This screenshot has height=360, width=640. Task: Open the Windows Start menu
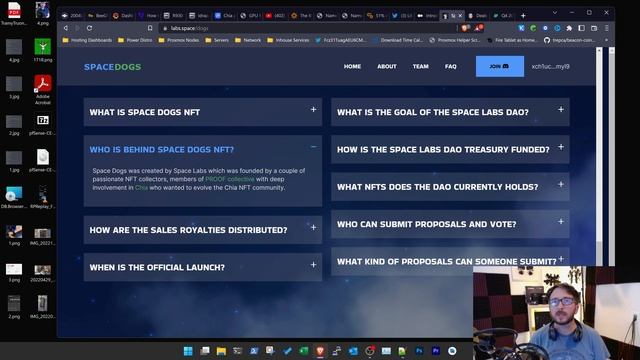pos(188,351)
